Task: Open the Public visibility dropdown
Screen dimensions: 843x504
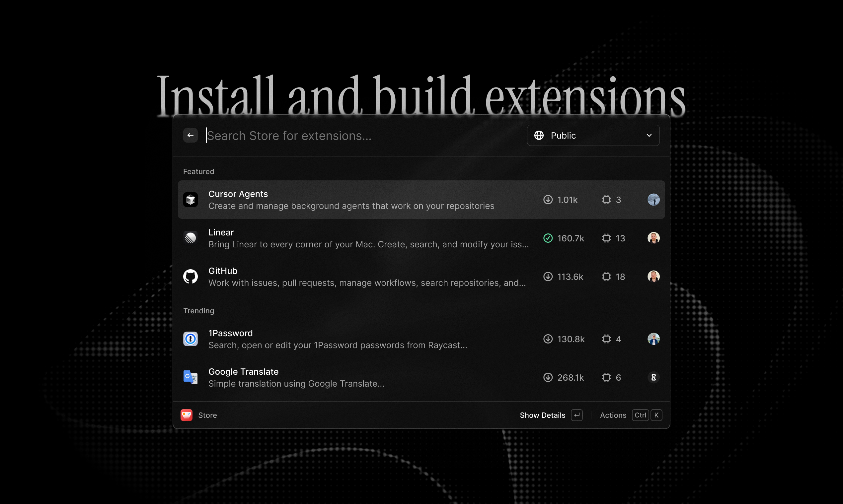Action: [x=593, y=135]
